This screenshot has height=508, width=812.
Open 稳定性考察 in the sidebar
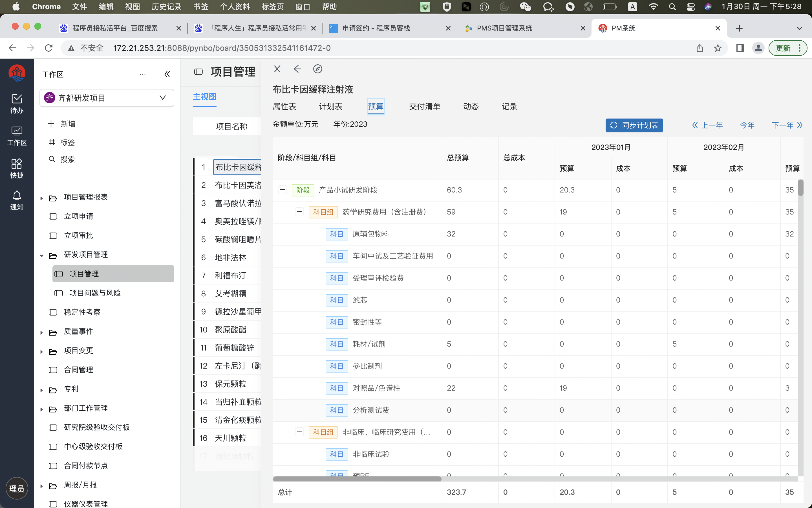pyautogui.click(x=82, y=312)
